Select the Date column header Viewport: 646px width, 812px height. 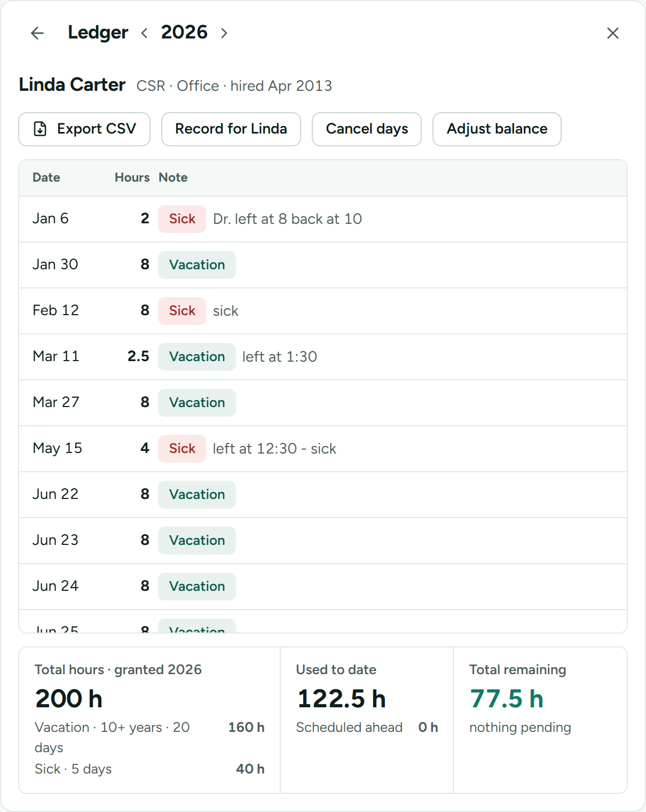pyautogui.click(x=46, y=177)
